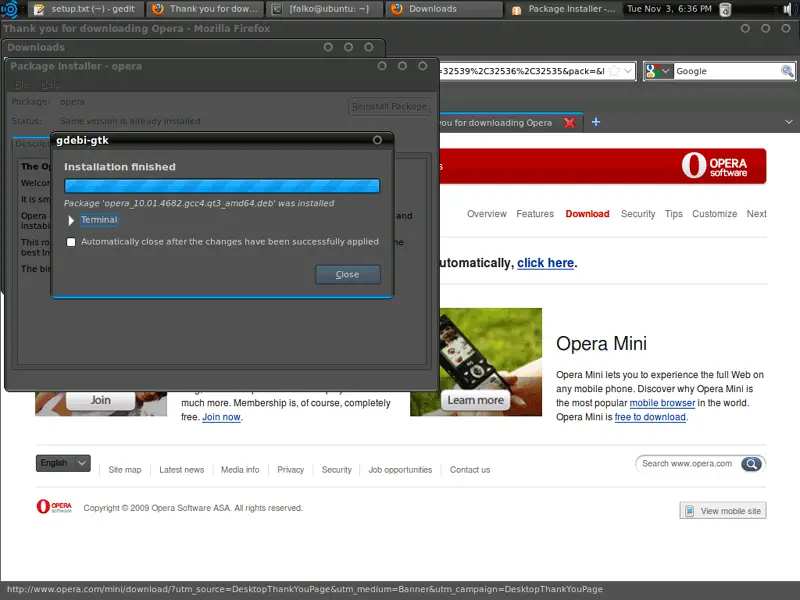Click the main menu icon in top-left corner
Viewport: 800px width, 600px height.
coord(9,9)
